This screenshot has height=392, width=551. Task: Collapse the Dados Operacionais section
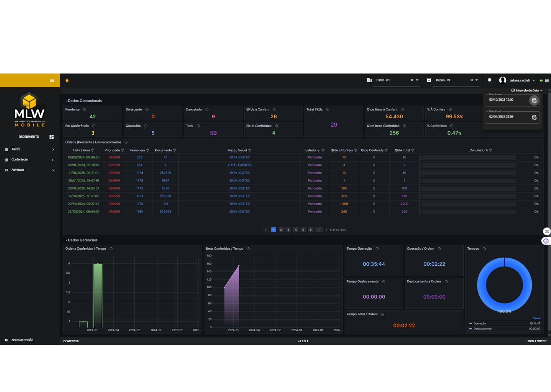pos(66,101)
